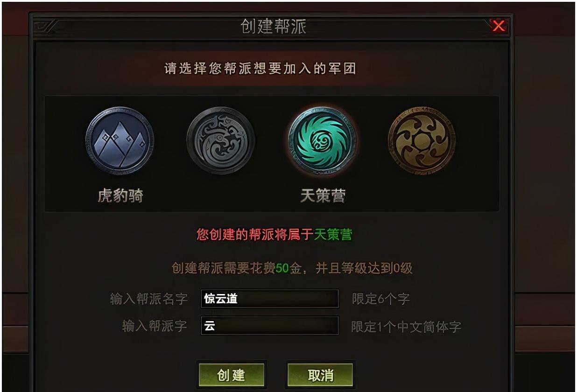577x392 pixels.
Task: Click the red 您创建的帮派将属于 notice text
Action: pos(255,235)
